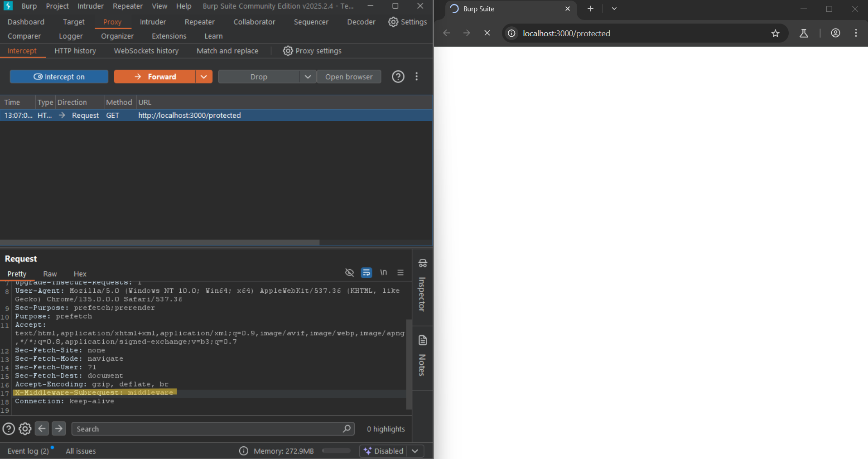The height and width of the screenshot is (459, 868).
Task: Switch to the Logger tab
Action: 71,36
